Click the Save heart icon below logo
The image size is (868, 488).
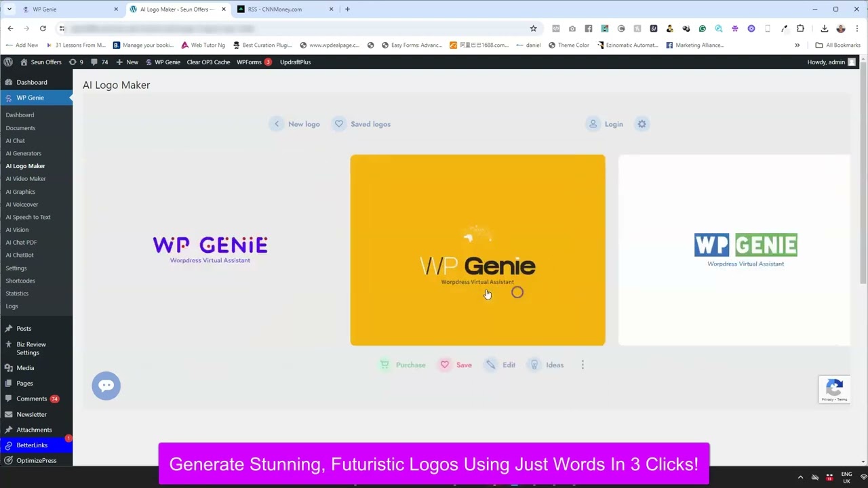[445, 365]
